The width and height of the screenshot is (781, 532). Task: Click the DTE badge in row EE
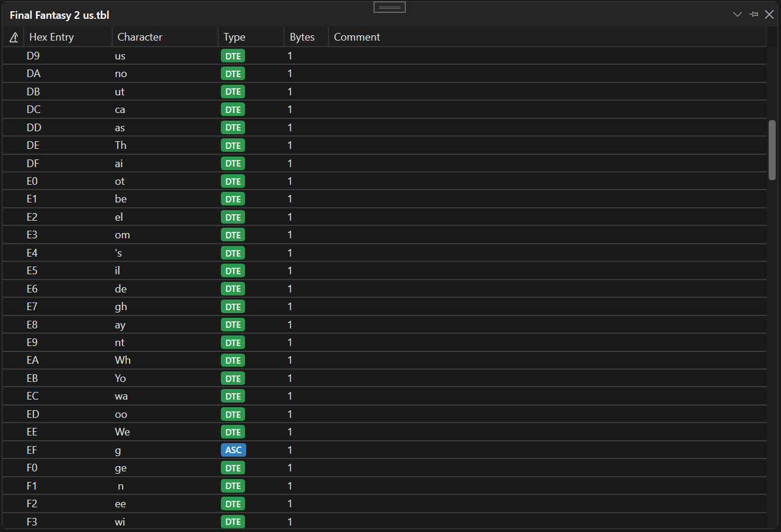click(233, 432)
